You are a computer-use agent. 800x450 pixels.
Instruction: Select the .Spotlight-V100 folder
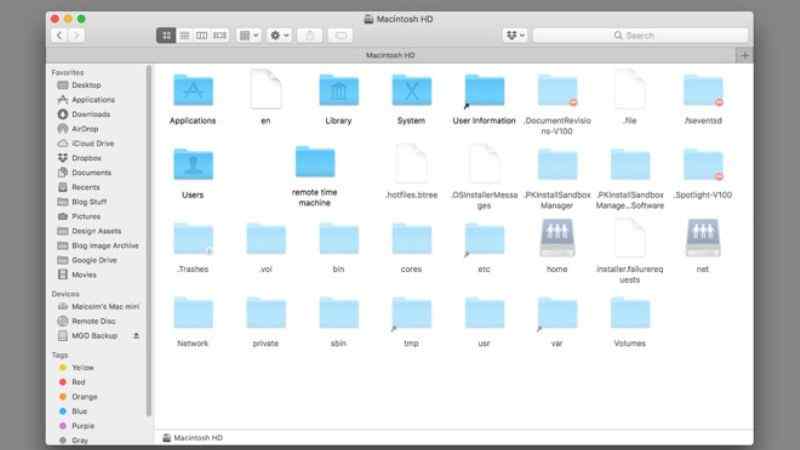(x=703, y=164)
